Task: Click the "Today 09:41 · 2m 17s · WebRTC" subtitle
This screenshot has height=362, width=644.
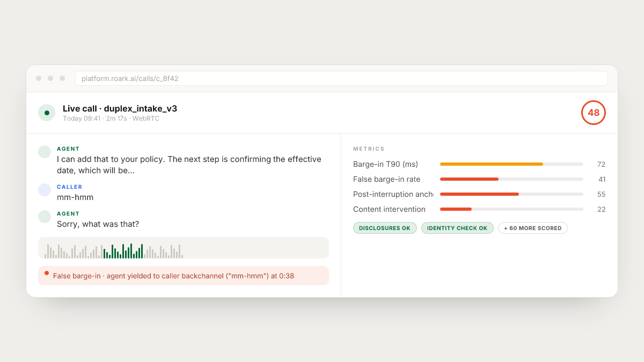Action: [x=111, y=119]
